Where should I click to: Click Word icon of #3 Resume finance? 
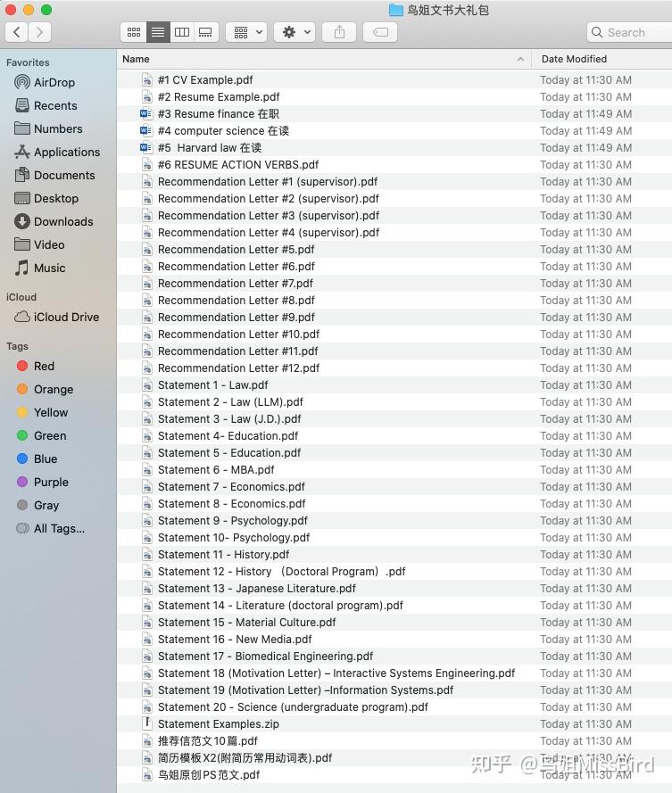tap(145, 114)
